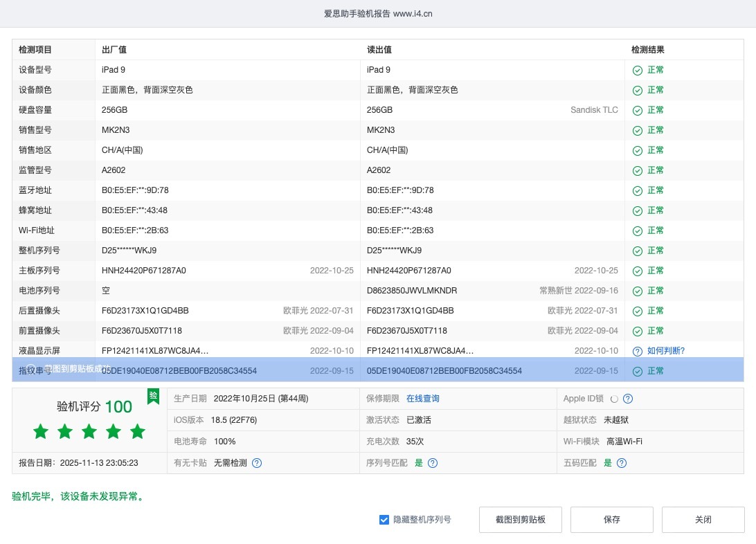756x544 pixels.
Task: Click 检测项目 column header
Action: click(x=35, y=50)
